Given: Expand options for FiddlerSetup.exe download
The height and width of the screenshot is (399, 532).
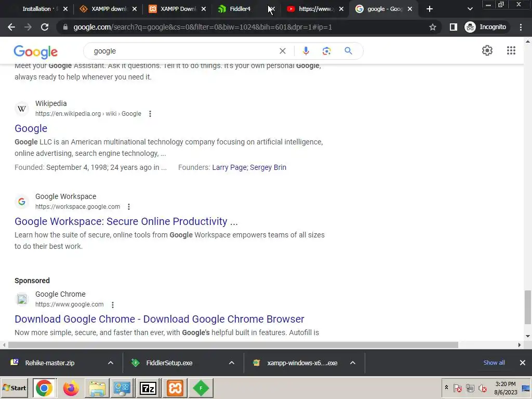Looking at the screenshot, I should click(232, 363).
